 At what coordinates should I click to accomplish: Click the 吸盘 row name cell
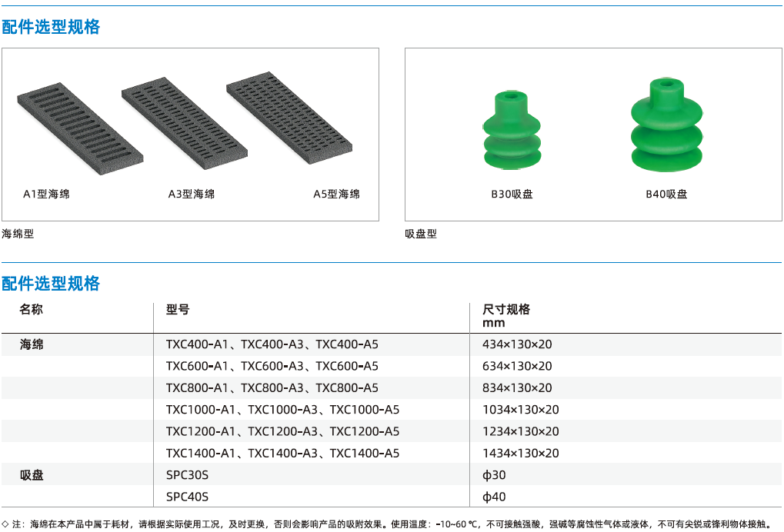click(32, 475)
